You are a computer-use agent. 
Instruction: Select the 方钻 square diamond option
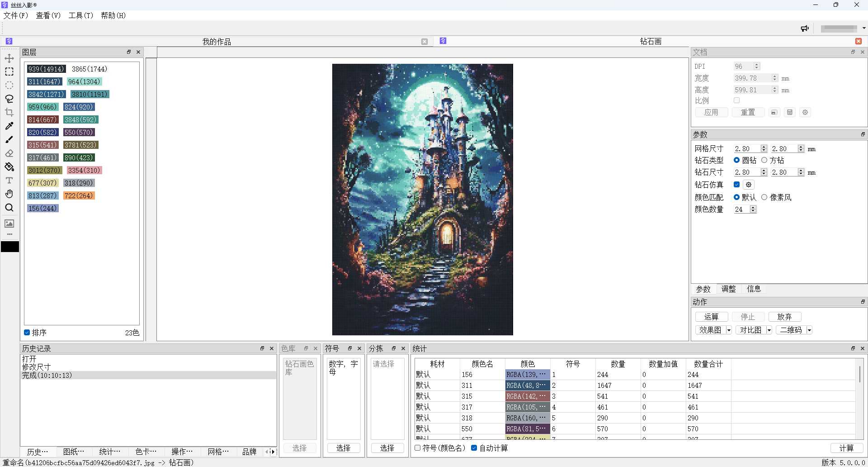(x=764, y=160)
